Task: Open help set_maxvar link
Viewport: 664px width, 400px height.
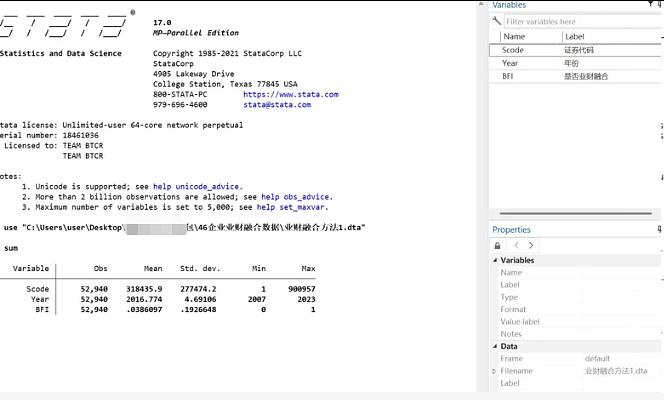Action: (x=291, y=207)
